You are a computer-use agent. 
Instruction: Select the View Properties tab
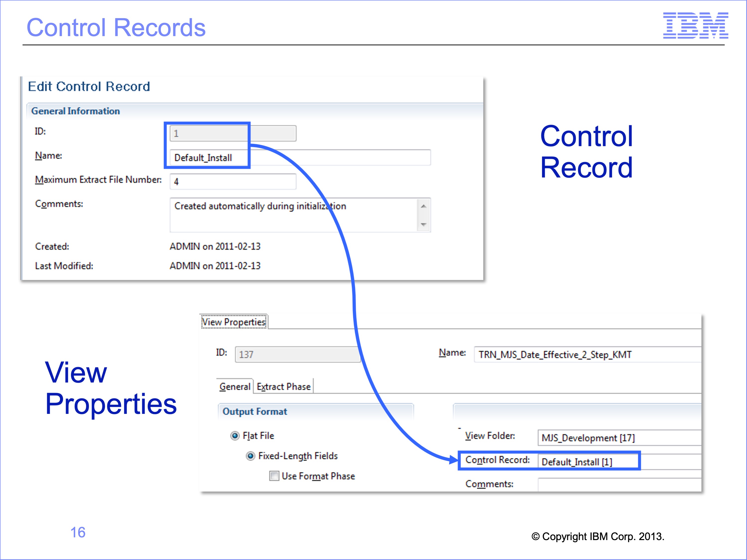[x=234, y=322]
